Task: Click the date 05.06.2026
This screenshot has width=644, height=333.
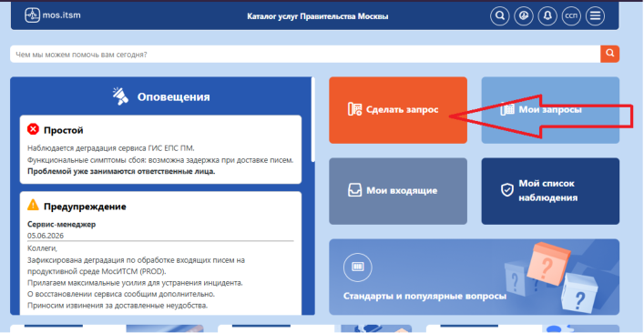Action: pyautogui.click(x=46, y=236)
